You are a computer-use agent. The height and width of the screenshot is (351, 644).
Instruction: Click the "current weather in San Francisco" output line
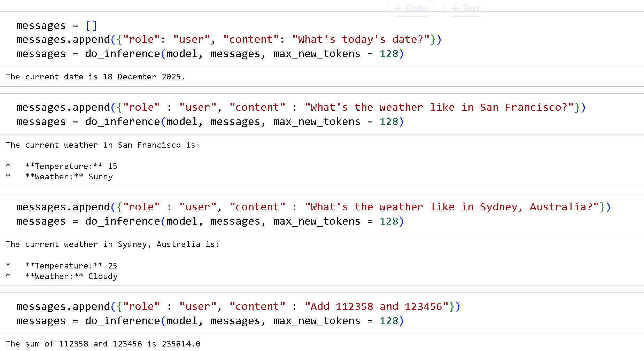103,145
